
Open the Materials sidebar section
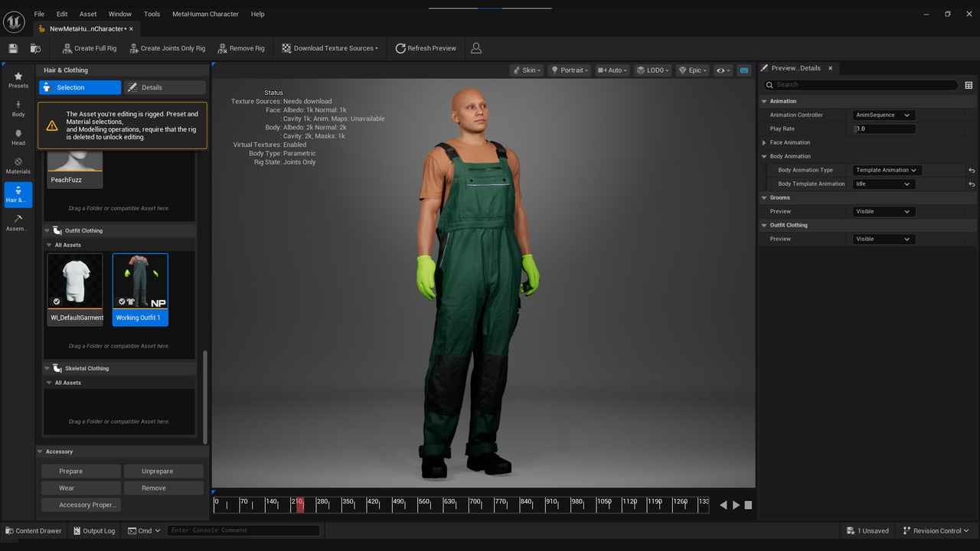tap(18, 166)
